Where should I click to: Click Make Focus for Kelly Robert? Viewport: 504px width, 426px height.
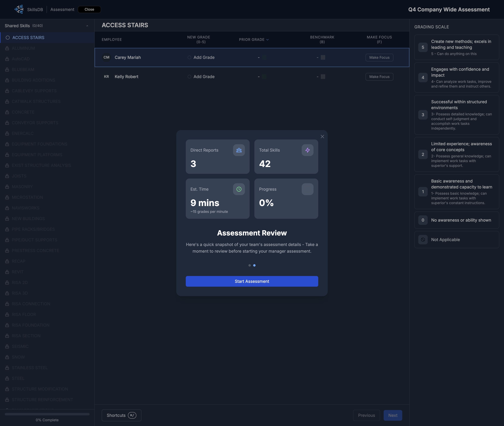pos(379,77)
